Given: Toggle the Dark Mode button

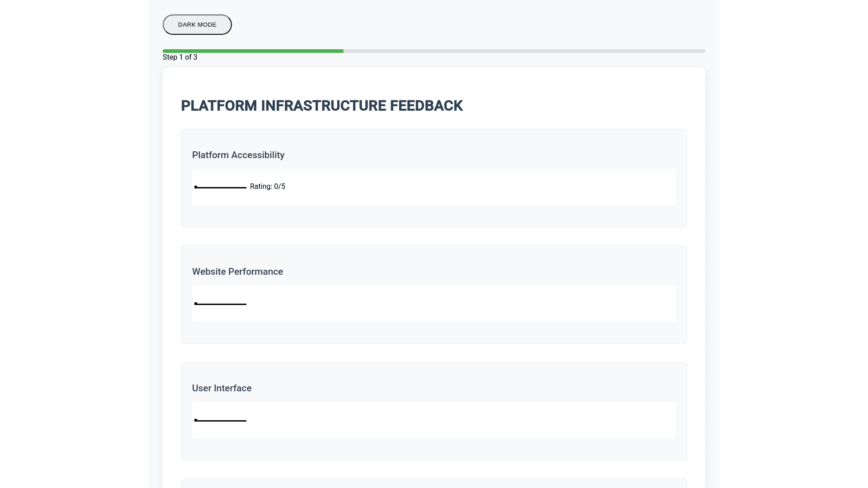Looking at the screenshot, I should coord(197,24).
